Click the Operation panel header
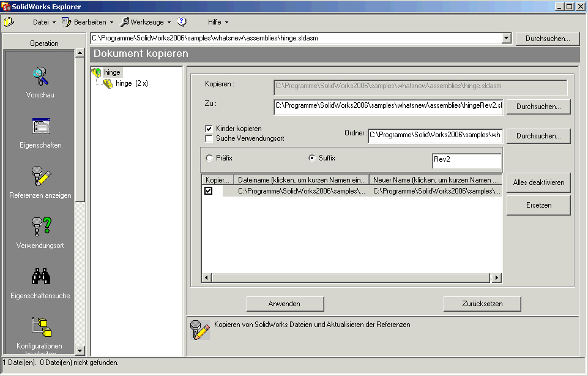This screenshot has height=376, width=588. click(x=44, y=43)
